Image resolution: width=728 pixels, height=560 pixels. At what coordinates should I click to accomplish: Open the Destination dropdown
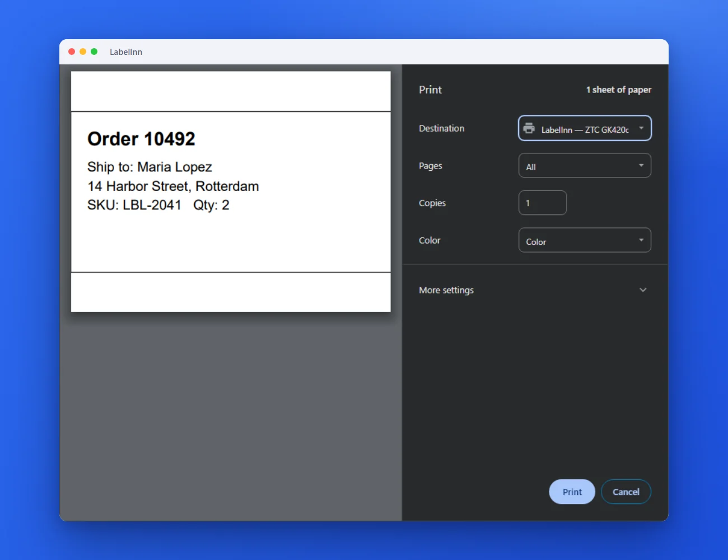[585, 128]
